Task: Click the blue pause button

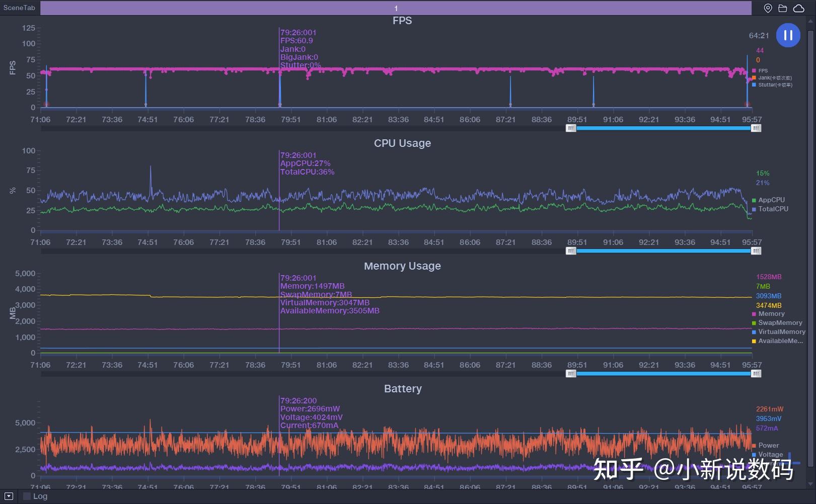Action: pos(788,35)
